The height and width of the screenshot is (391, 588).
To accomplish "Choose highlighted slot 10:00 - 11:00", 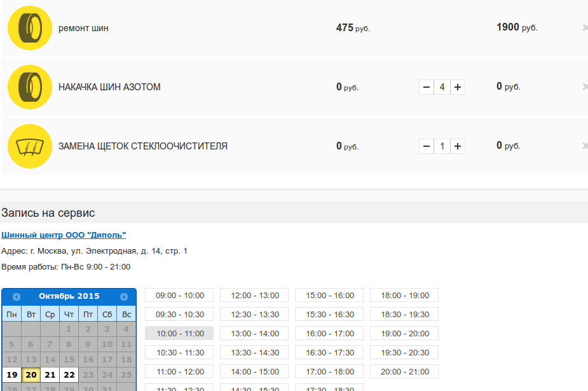I will (x=179, y=333).
